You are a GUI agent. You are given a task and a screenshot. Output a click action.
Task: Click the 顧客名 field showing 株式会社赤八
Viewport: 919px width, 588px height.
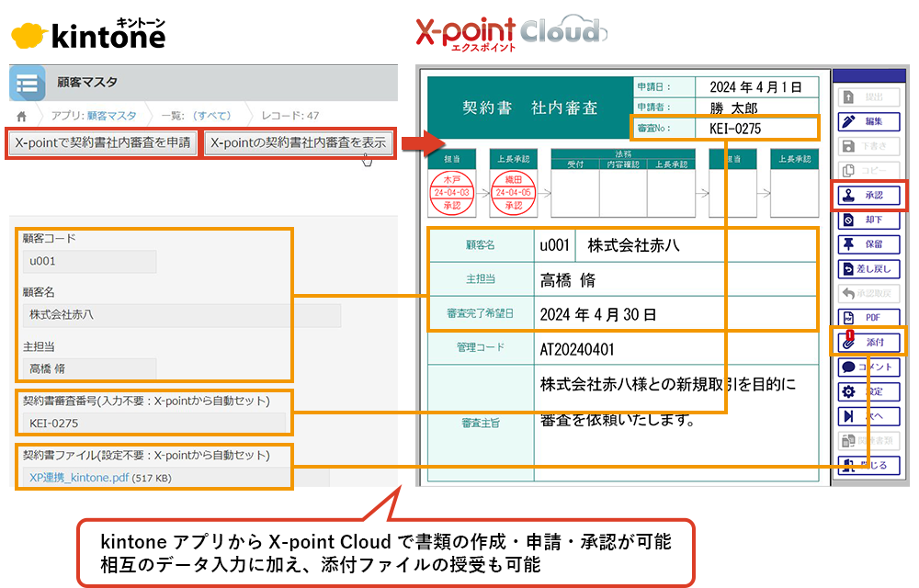tap(181, 315)
